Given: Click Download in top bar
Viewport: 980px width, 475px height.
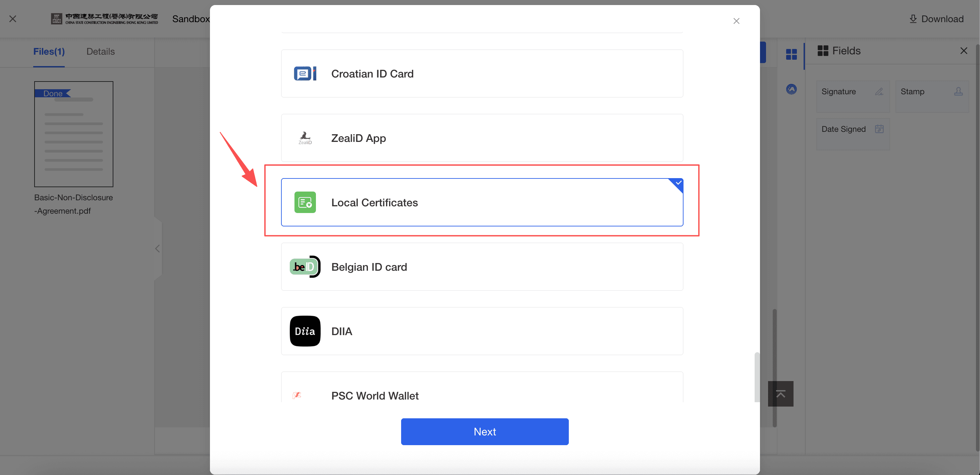Looking at the screenshot, I should pos(936,19).
